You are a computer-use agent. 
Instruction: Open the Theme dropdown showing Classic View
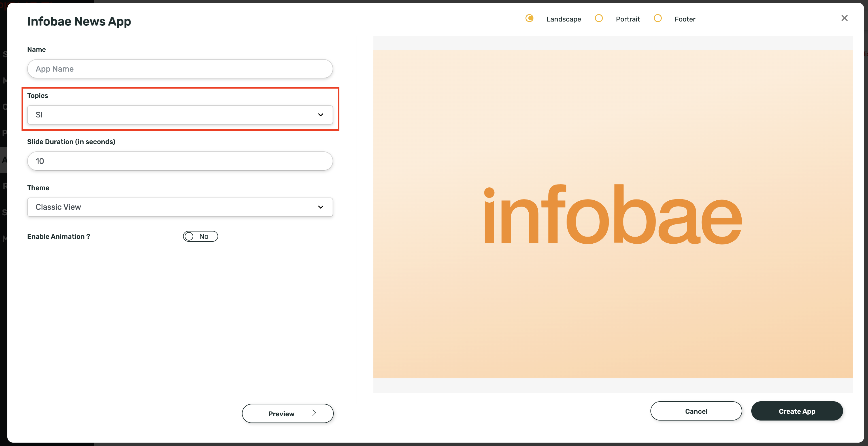click(180, 207)
